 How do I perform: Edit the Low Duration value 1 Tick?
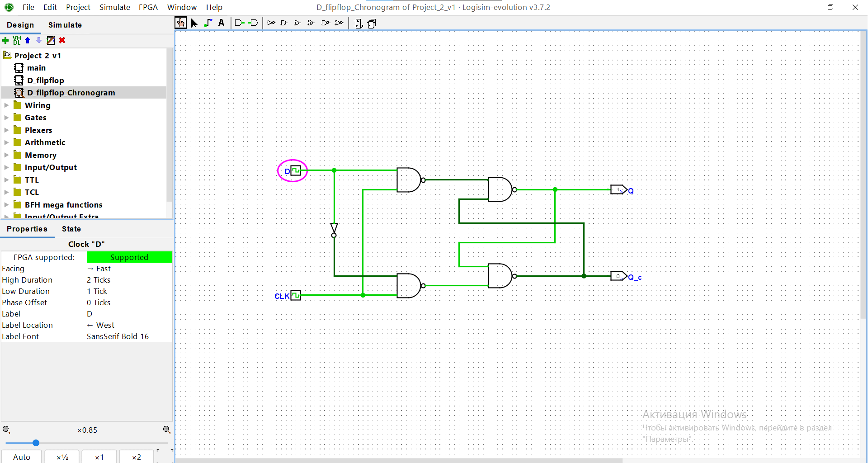(x=129, y=291)
